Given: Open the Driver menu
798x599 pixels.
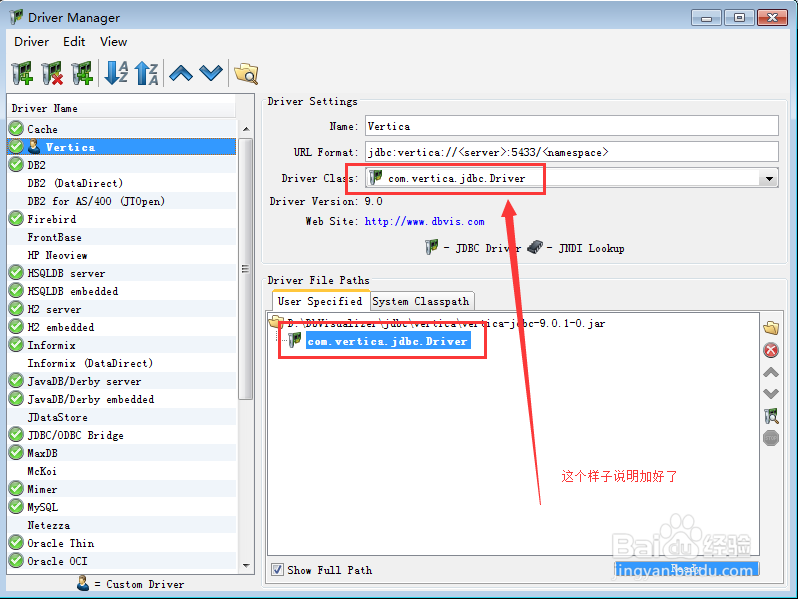Looking at the screenshot, I should [32, 42].
